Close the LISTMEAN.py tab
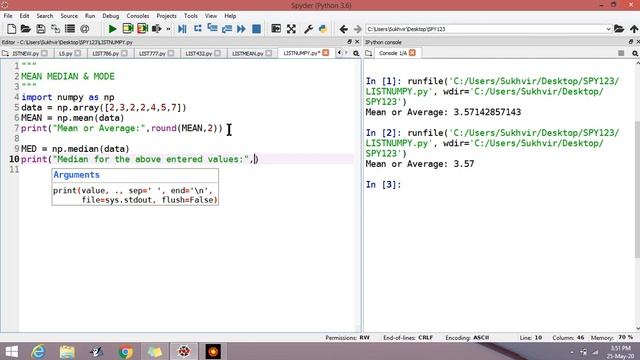This screenshot has width=640, height=360. tap(268, 53)
